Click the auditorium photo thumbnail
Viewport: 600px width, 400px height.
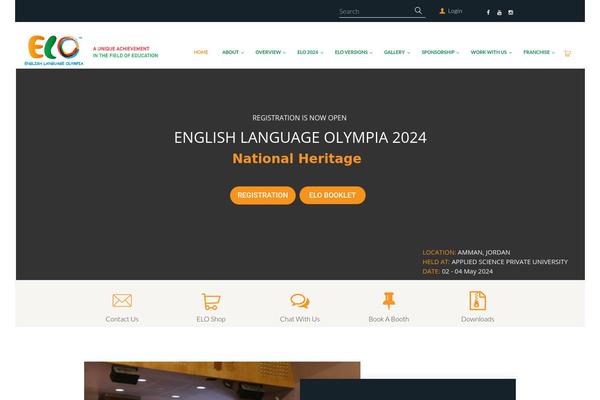coord(222,381)
